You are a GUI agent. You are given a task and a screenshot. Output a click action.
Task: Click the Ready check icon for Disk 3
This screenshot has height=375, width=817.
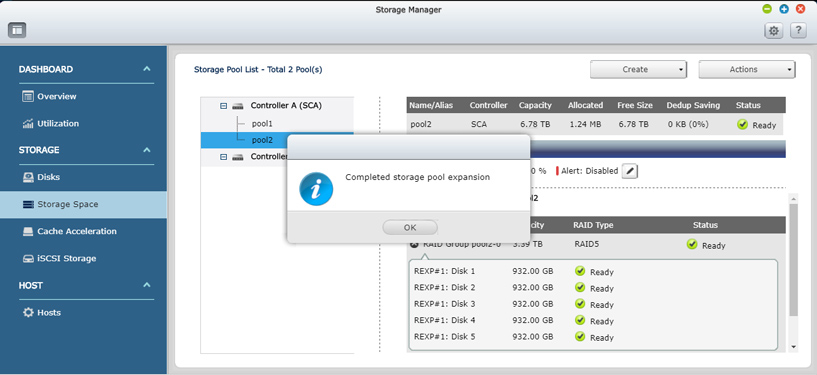tap(580, 304)
